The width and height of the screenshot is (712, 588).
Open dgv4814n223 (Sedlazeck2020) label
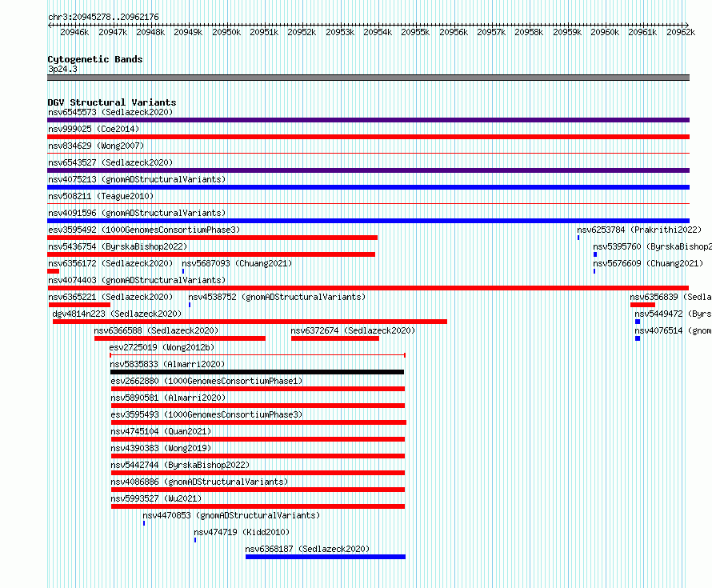click(117, 314)
